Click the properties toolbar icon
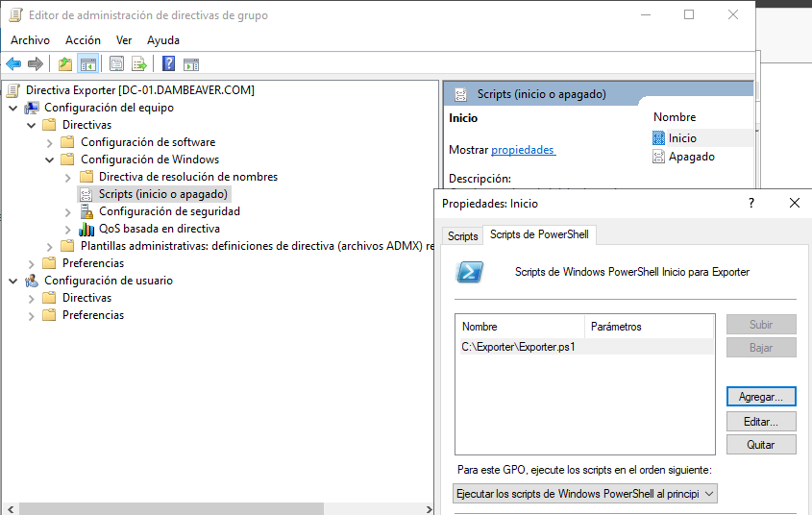Image resolution: width=812 pixels, height=515 pixels. point(116,64)
